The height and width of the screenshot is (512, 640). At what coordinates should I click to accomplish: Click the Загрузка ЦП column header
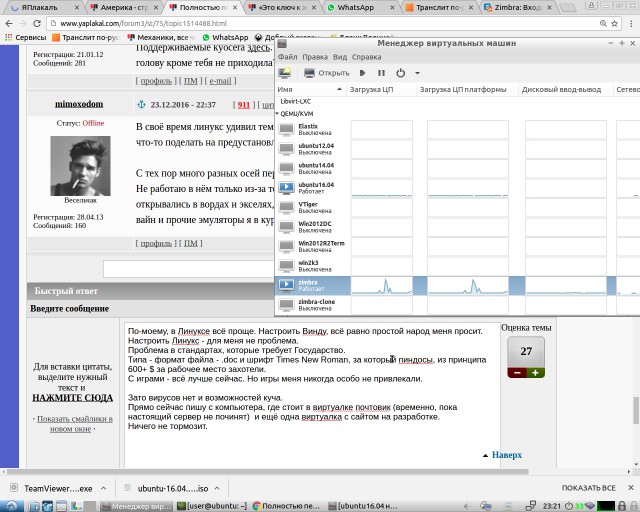381,89
